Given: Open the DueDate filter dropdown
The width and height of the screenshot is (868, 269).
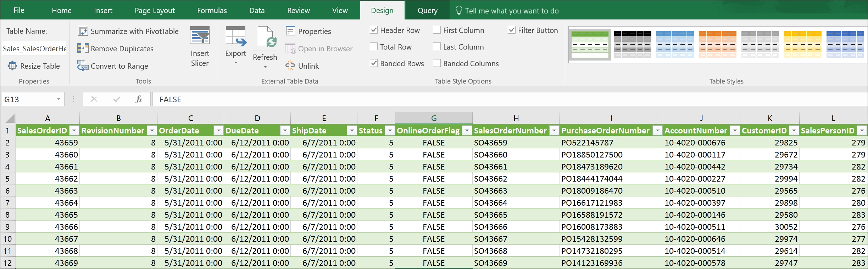Looking at the screenshot, I should tap(285, 131).
